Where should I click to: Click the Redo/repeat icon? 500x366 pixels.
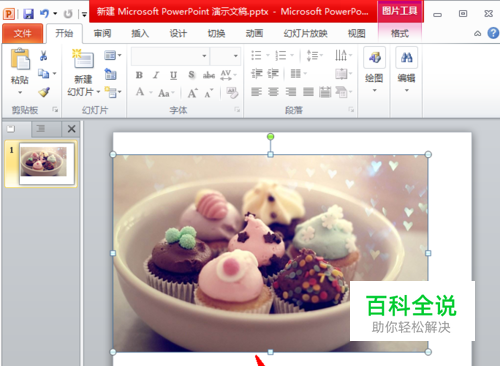[68, 14]
